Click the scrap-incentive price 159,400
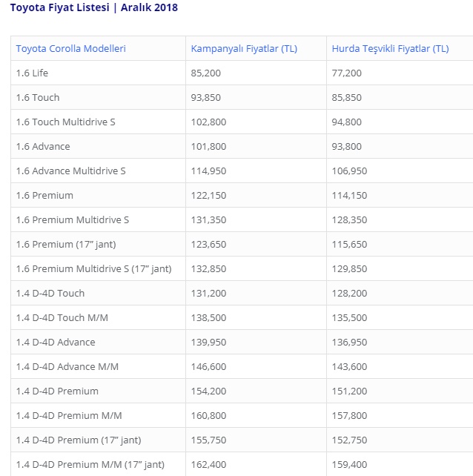This screenshot has height=476, width=473. pos(349,464)
